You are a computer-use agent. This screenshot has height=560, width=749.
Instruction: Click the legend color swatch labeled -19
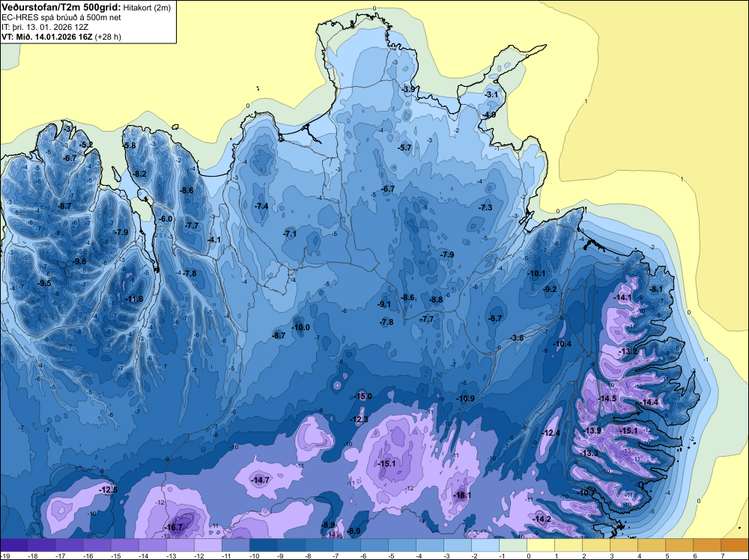pos(13,545)
